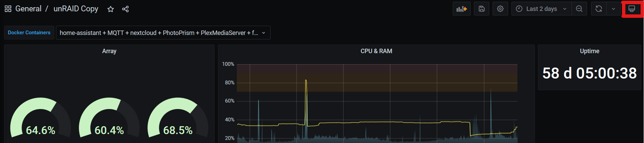Click the 100% axis label
Image resolution: width=644 pixels, height=143 pixels.
(x=228, y=64)
